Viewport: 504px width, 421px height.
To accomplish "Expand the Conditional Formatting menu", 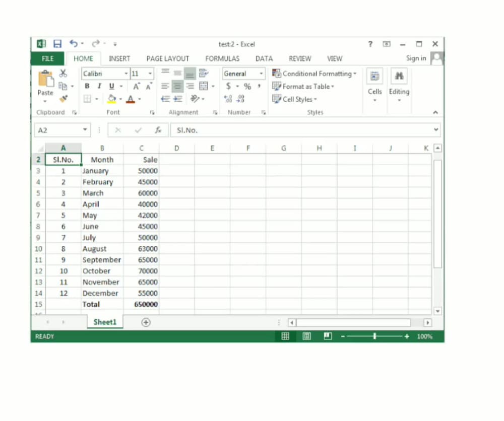I will [314, 73].
